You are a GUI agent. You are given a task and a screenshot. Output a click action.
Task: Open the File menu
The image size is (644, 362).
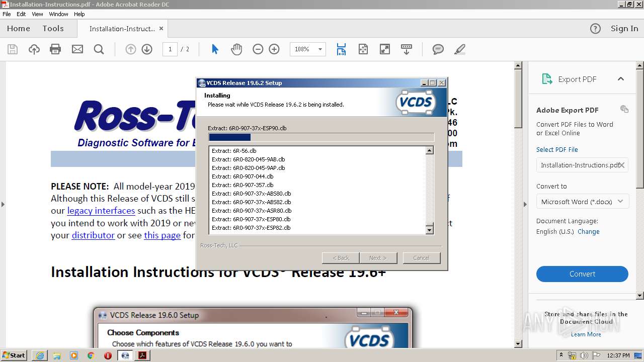point(7,14)
